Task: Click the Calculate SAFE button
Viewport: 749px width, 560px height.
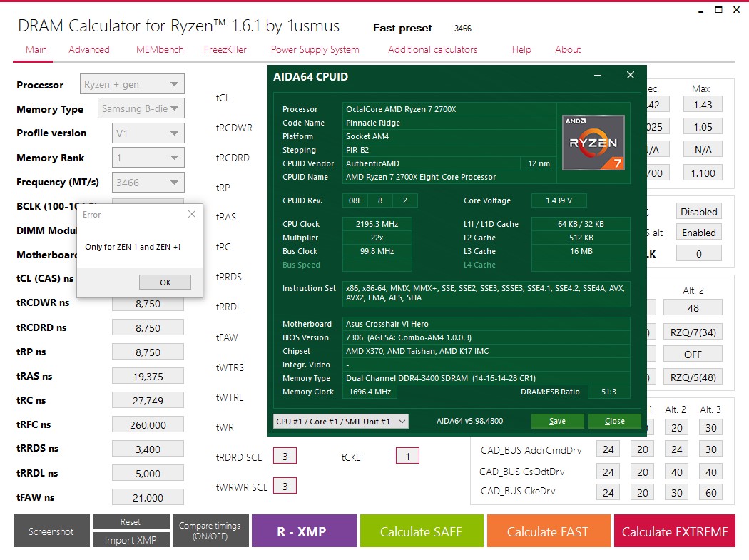Action: [x=422, y=531]
